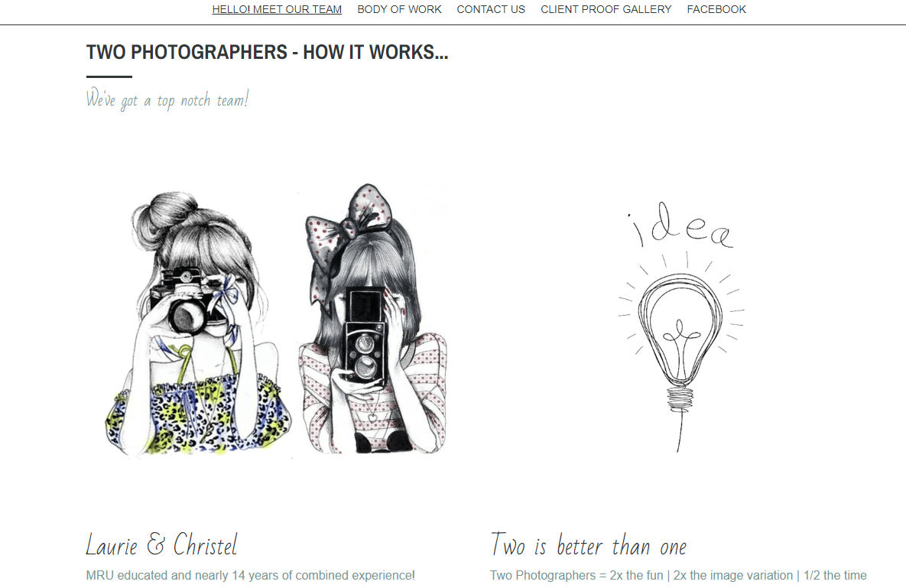Open the Facebook link in the navigation bar

click(x=716, y=9)
